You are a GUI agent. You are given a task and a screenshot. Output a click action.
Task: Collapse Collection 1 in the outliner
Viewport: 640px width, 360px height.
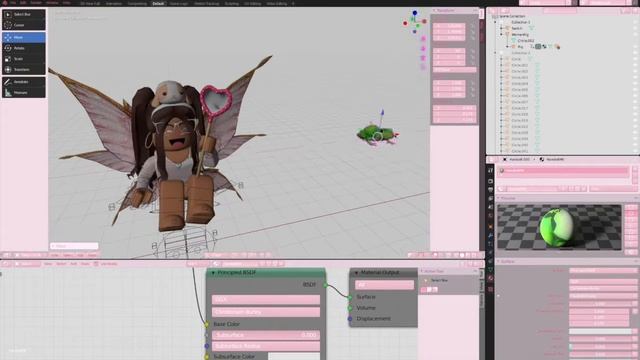[496, 22]
